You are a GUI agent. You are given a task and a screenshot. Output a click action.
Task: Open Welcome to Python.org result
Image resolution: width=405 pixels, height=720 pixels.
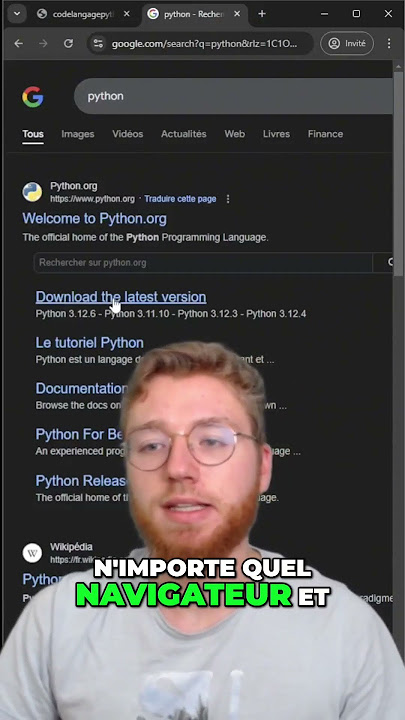coord(95,219)
